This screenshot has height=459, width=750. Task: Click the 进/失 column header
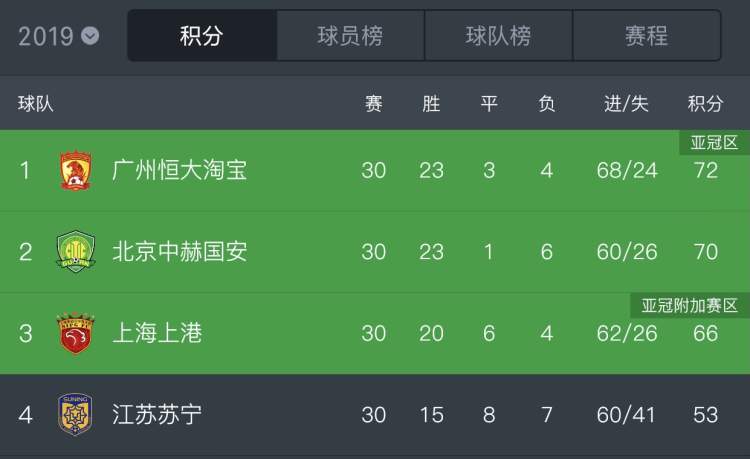(626, 103)
